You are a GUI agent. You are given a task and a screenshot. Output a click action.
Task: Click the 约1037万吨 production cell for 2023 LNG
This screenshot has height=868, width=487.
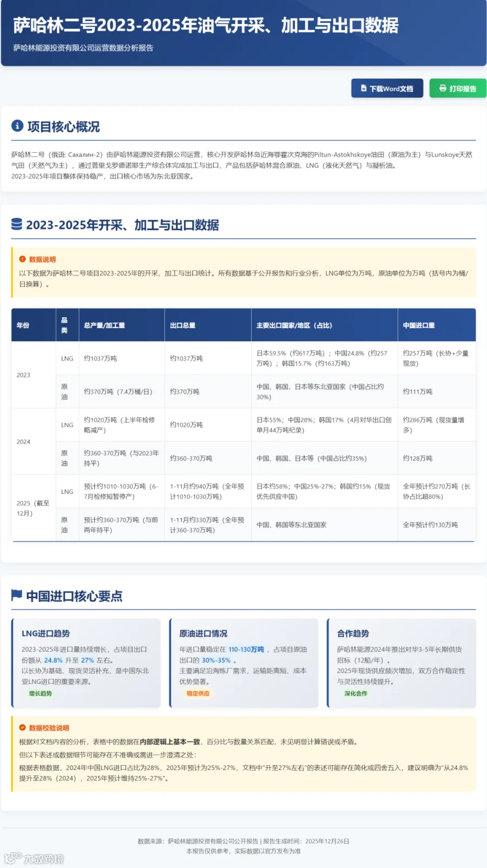point(122,358)
